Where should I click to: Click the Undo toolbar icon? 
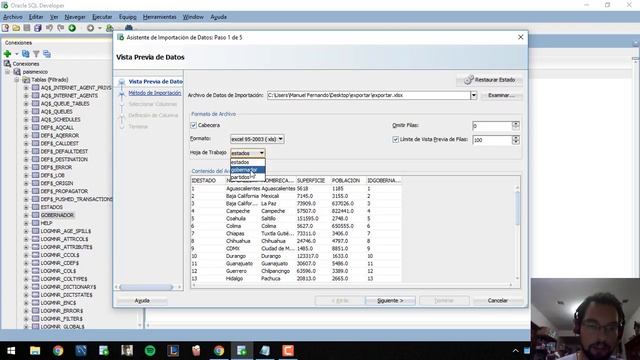point(49,28)
